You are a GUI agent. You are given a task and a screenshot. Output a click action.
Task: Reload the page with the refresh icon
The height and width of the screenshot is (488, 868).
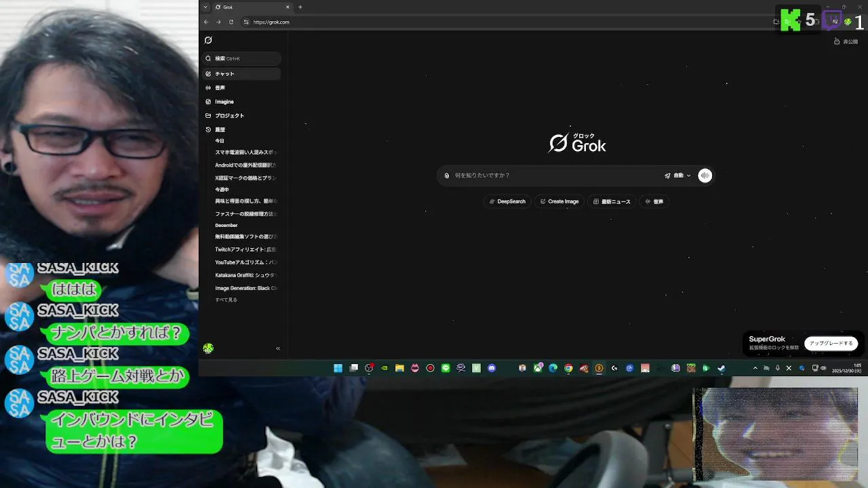point(231,22)
